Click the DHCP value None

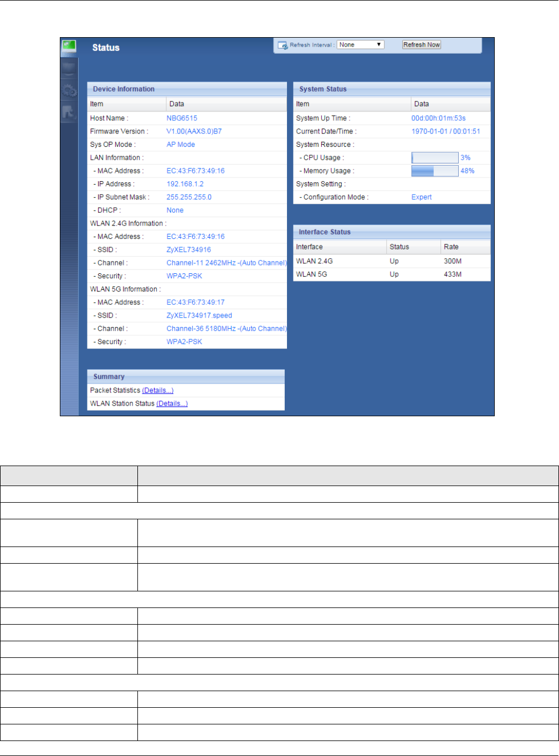pyautogui.click(x=175, y=211)
